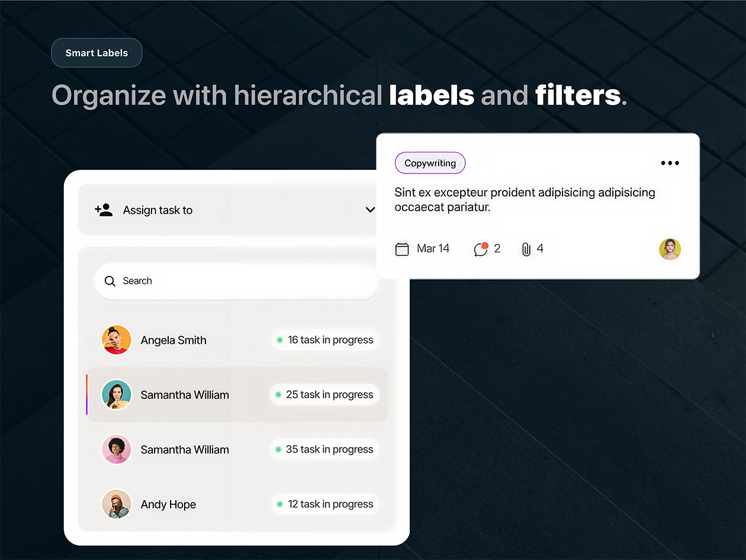Open the calendar icon showing Mar 14
The width and height of the screenshot is (746, 560).
(x=402, y=249)
